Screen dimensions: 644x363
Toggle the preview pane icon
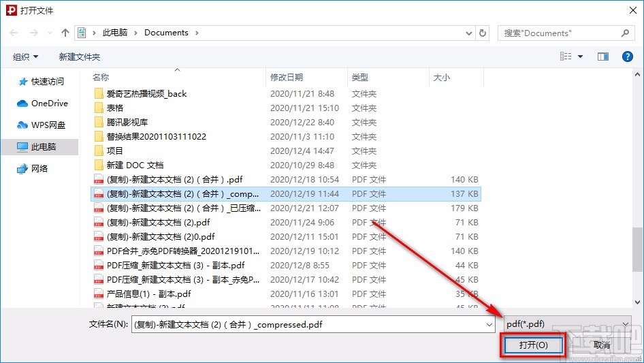tap(603, 57)
